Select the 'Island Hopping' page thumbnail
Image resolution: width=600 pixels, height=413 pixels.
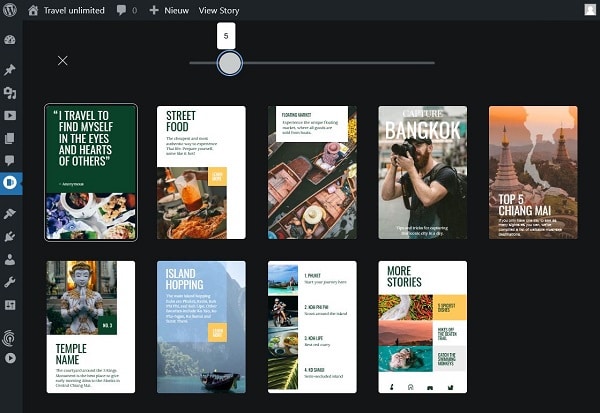pyautogui.click(x=201, y=327)
